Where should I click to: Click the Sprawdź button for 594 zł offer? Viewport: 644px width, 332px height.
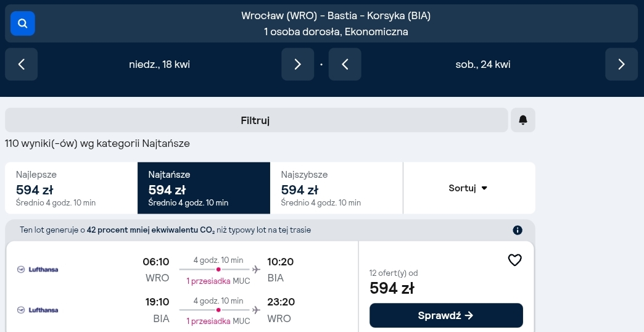(446, 315)
